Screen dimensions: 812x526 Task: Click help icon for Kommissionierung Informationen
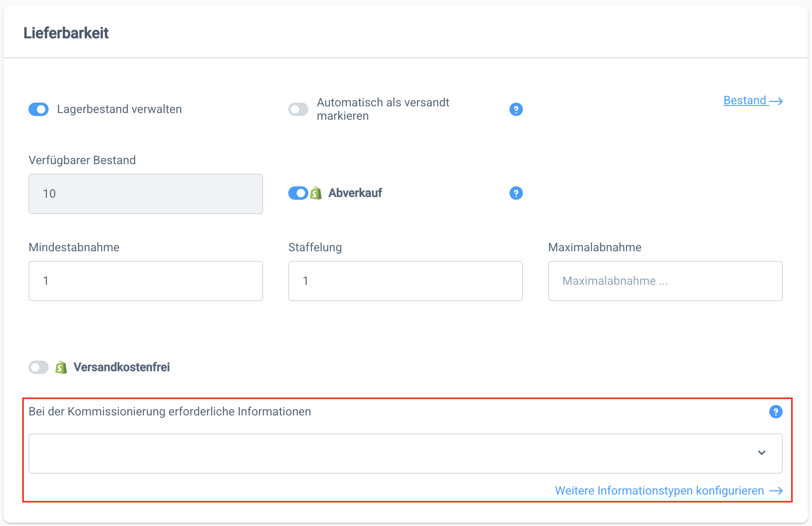(x=776, y=412)
